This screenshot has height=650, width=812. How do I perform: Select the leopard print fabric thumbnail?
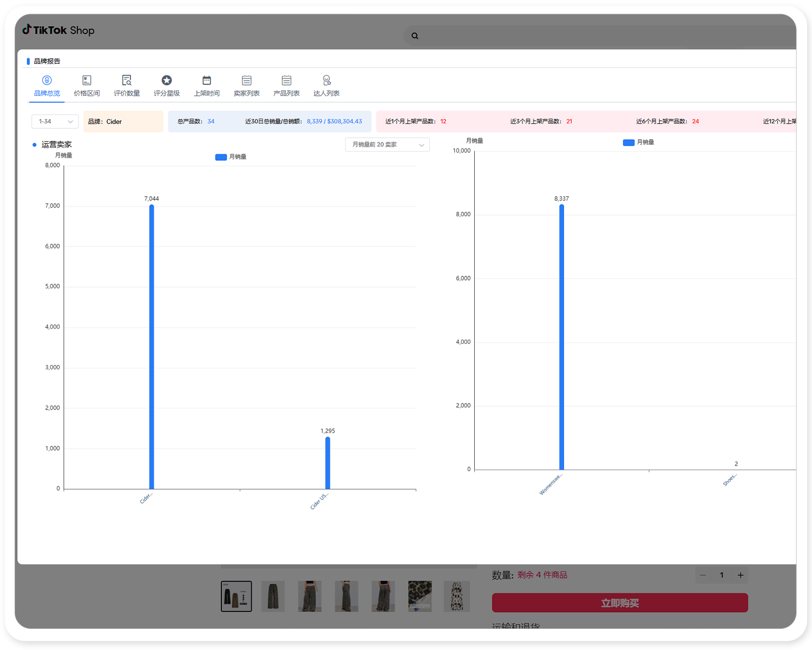pyautogui.click(x=420, y=596)
